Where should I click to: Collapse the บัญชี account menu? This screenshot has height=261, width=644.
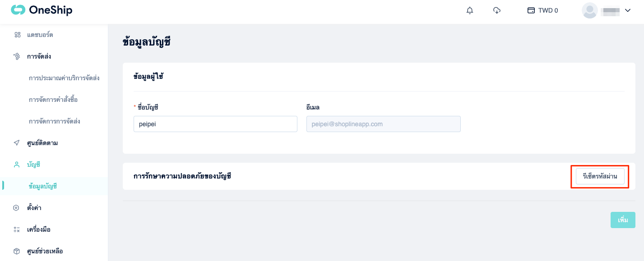54,165
